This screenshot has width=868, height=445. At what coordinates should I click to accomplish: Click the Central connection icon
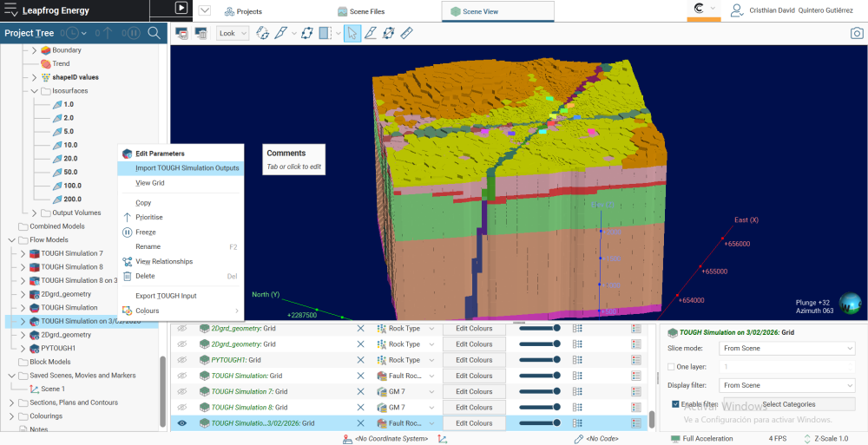(699, 9)
